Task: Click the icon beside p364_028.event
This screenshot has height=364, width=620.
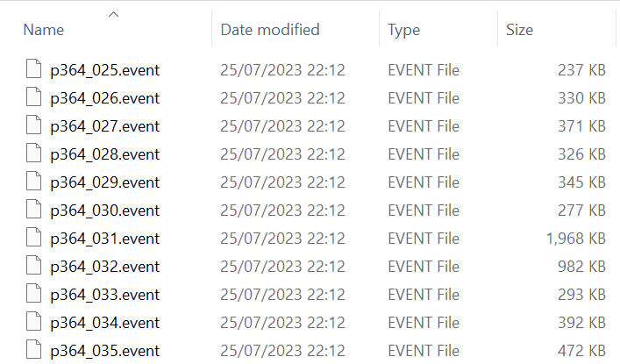Action: 33,154
